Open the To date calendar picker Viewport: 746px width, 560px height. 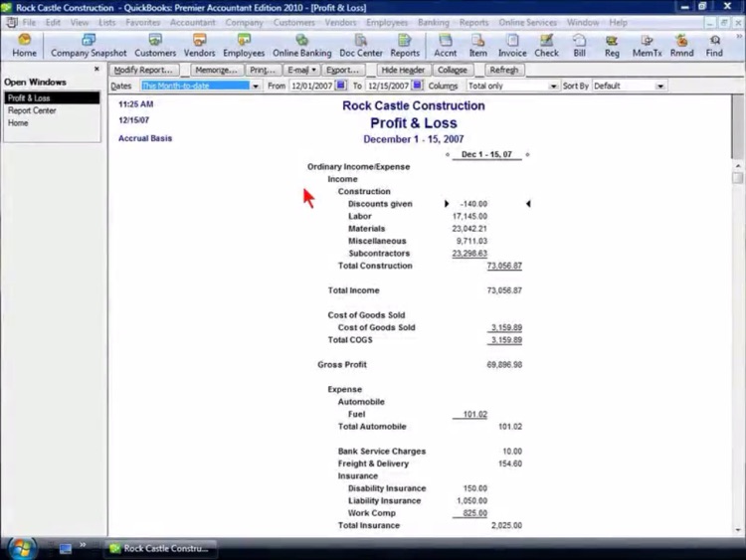(x=417, y=86)
